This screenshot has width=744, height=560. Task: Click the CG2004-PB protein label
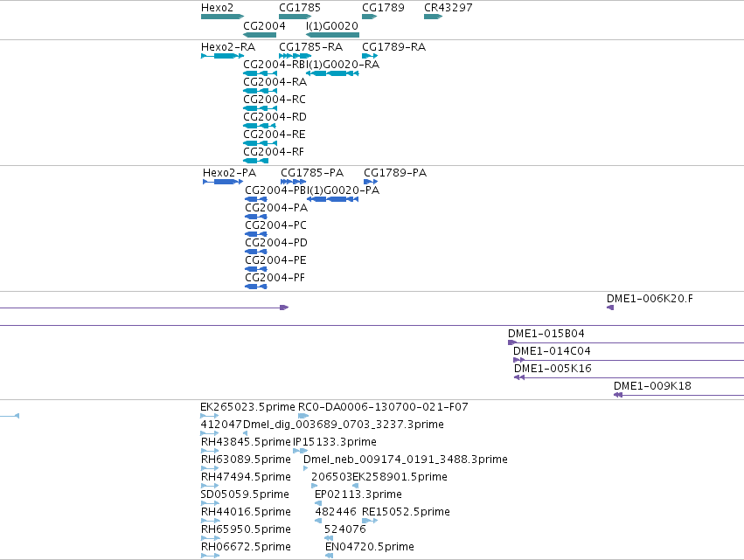276,190
